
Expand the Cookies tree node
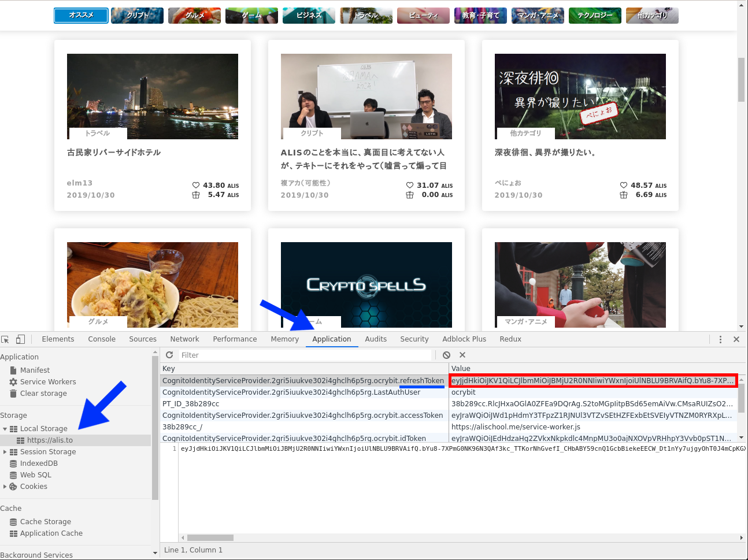click(5, 487)
